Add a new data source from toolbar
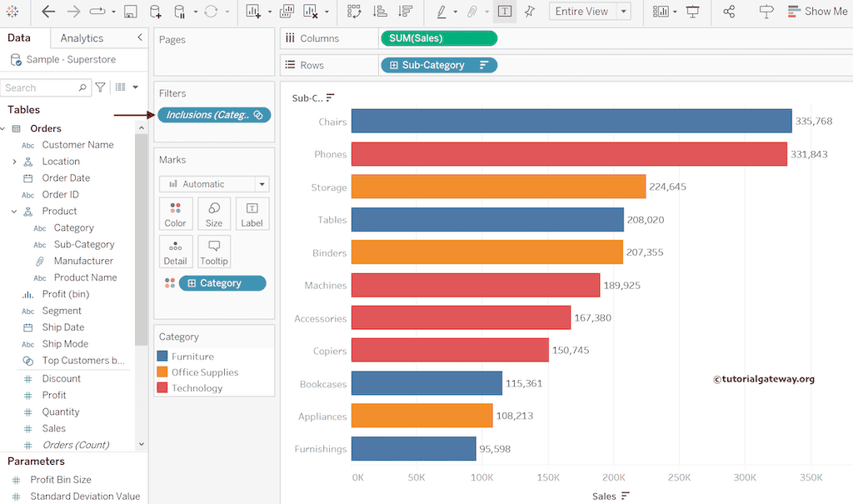Image resolution: width=853 pixels, height=504 pixels. coord(156,12)
